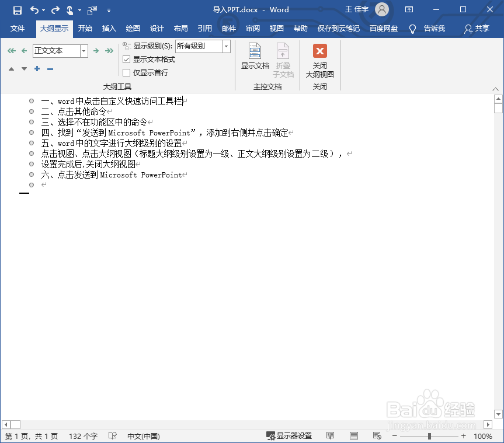Viewport: 504px width, 443px height.
Task: Open the undo history dropdown arrow
Action: 43,11
